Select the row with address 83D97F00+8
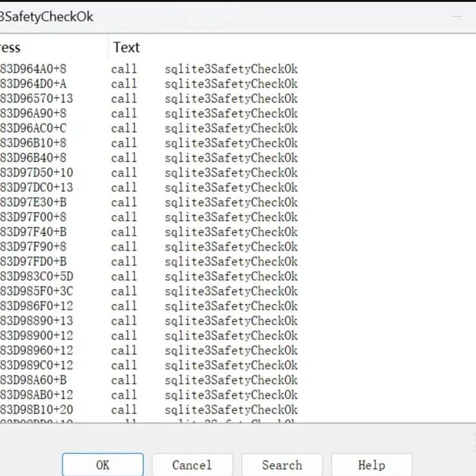This screenshot has width=476, height=476. pos(238,217)
